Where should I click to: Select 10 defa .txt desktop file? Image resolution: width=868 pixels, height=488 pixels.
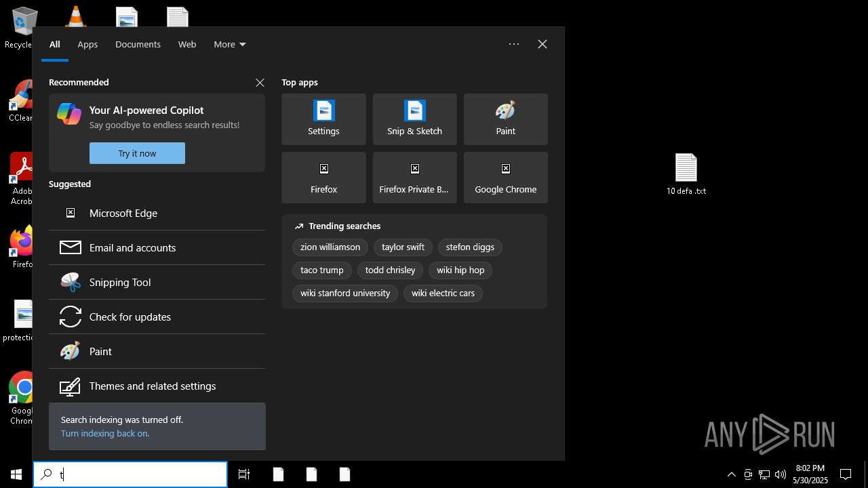tap(686, 174)
